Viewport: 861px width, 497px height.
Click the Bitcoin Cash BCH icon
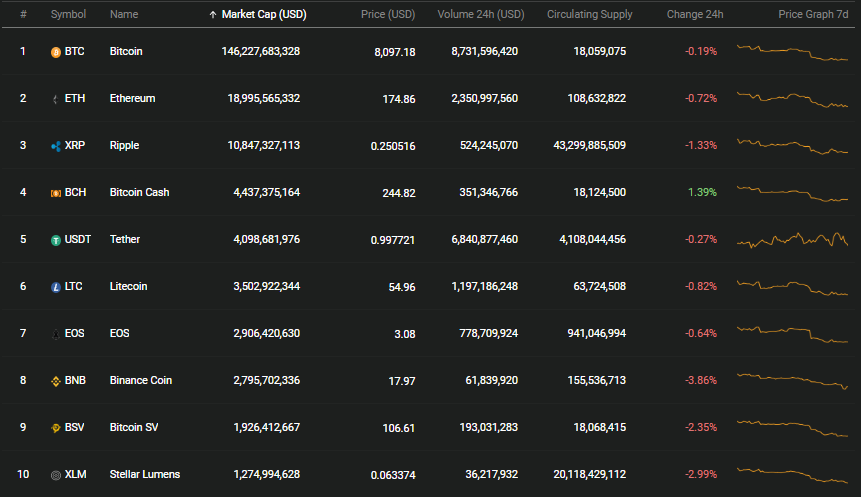55,193
